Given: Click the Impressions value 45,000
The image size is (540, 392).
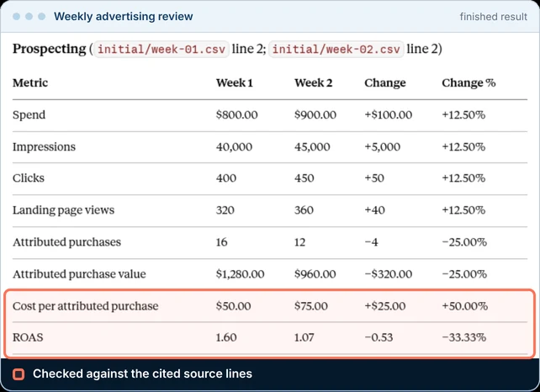Looking at the screenshot, I should (312, 147).
